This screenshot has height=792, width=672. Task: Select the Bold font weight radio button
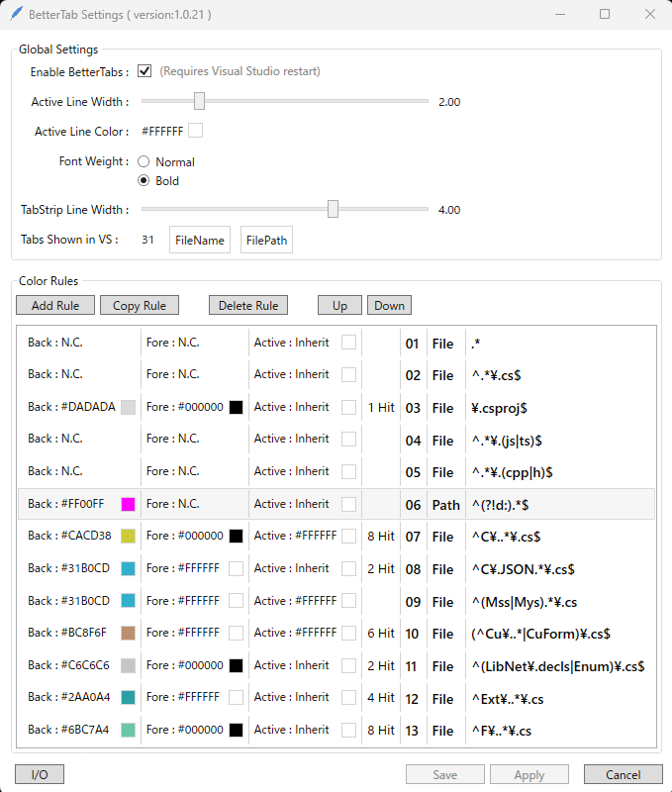click(x=142, y=180)
